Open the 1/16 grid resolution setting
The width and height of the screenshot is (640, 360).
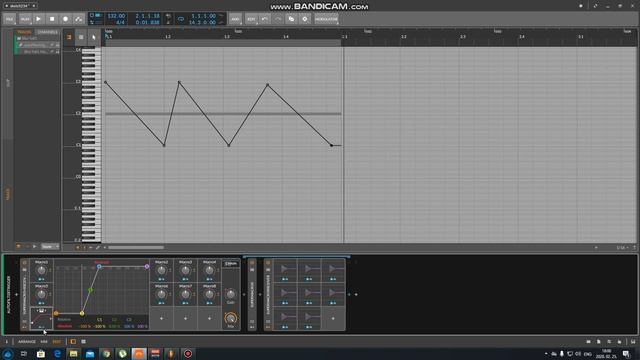click(x=622, y=247)
